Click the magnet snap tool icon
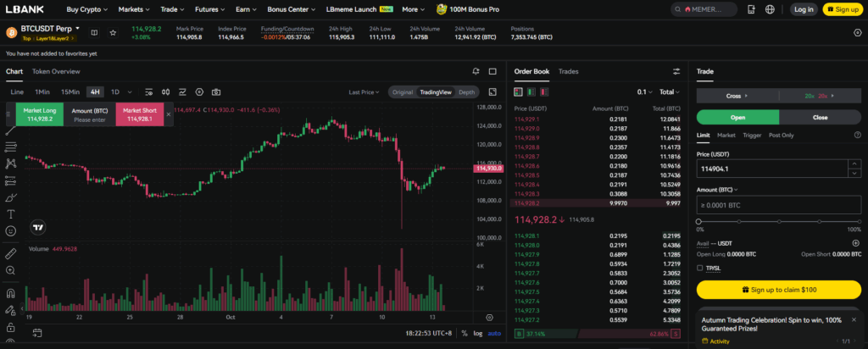The height and width of the screenshot is (349, 868). 11,293
